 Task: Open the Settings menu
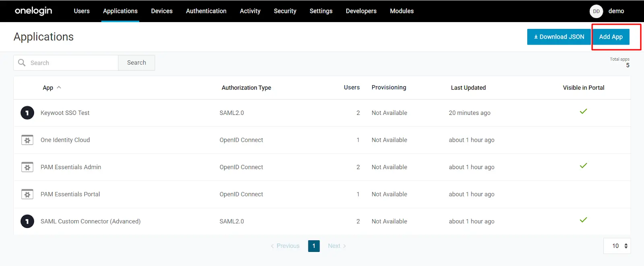click(321, 11)
